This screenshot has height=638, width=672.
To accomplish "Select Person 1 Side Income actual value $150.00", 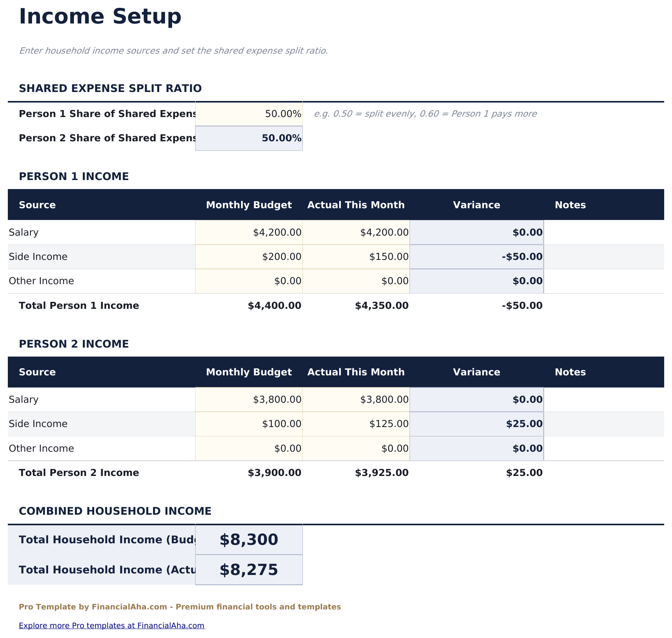I will 356,256.
